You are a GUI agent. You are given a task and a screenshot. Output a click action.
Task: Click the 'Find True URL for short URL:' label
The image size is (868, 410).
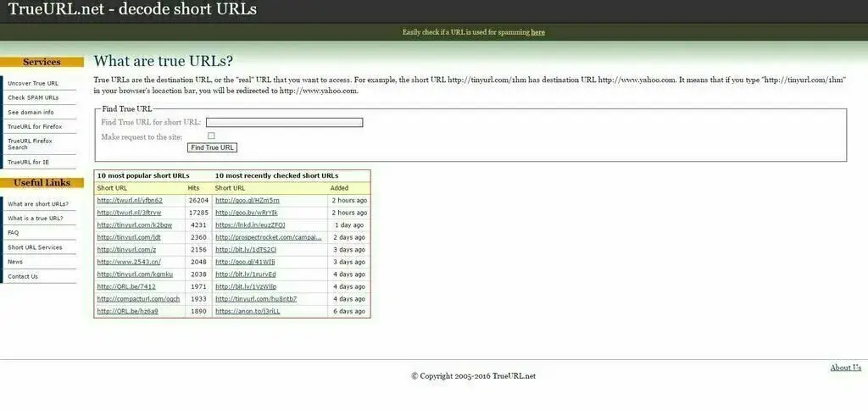(x=151, y=122)
